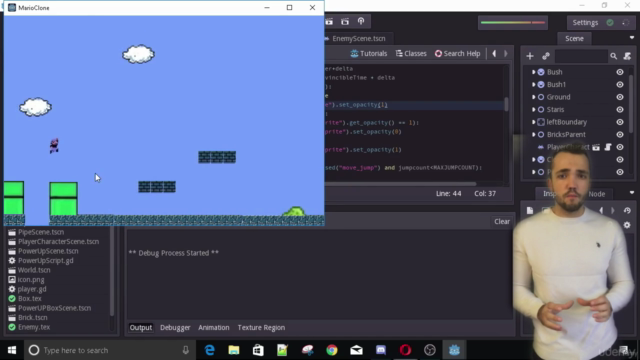This screenshot has width=640, height=360.
Task: Open Microsoft Edge from the taskbar
Action: click(210, 350)
